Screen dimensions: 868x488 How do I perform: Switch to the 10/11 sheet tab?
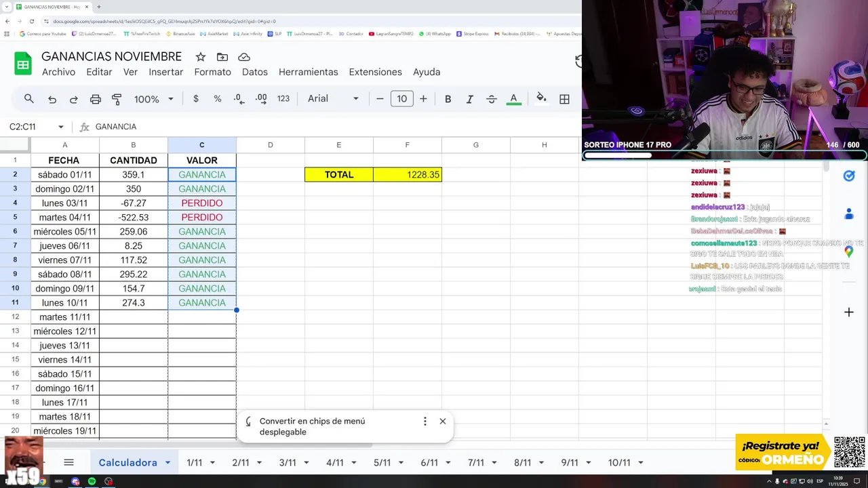619,463
